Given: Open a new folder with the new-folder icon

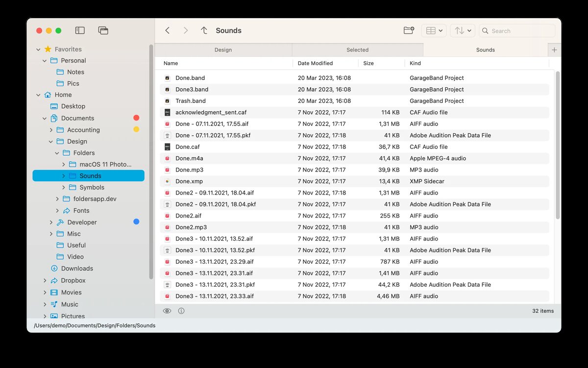Looking at the screenshot, I should pos(409,30).
